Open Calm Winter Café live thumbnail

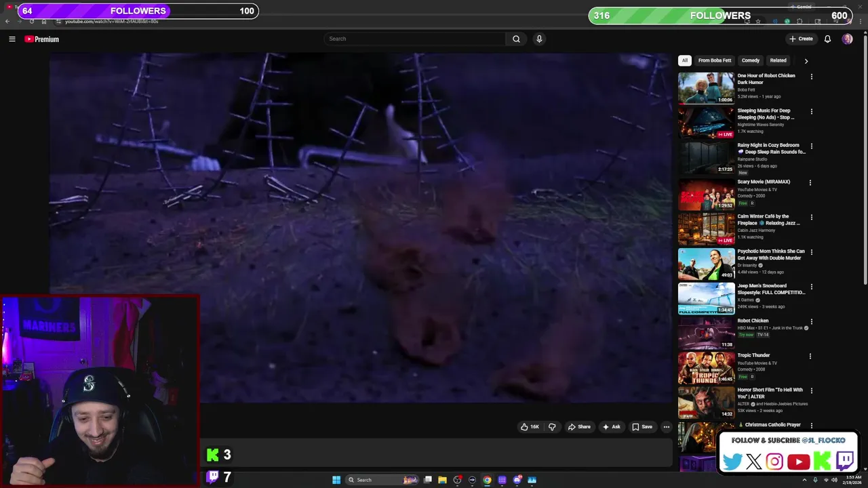pyautogui.click(x=706, y=229)
